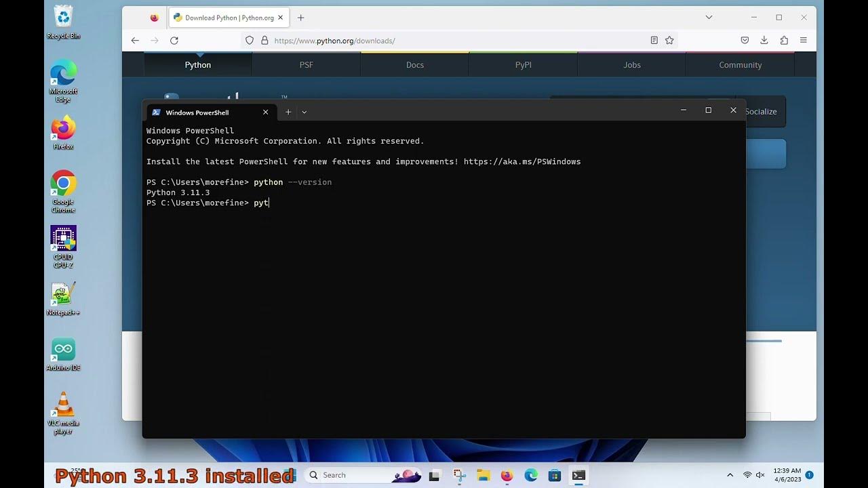The image size is (868, 488).
Task: Open the clock and date flyout
Action: (x=787, y=475)
